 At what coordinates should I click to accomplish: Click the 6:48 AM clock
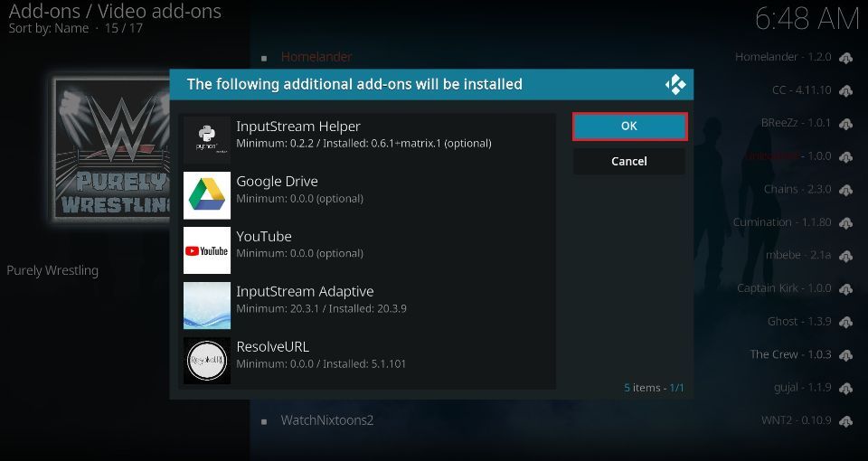[x=807, y=19]
